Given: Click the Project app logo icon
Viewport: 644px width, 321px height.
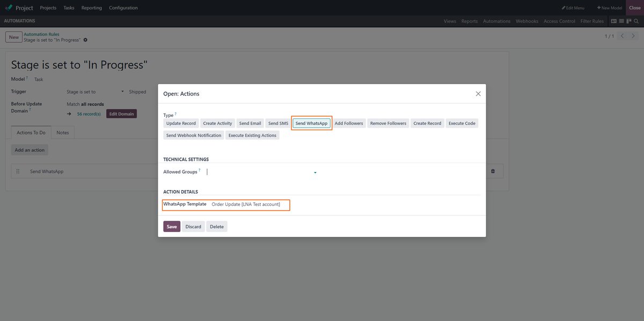Looking at the screenshot, I should point(9,8).
